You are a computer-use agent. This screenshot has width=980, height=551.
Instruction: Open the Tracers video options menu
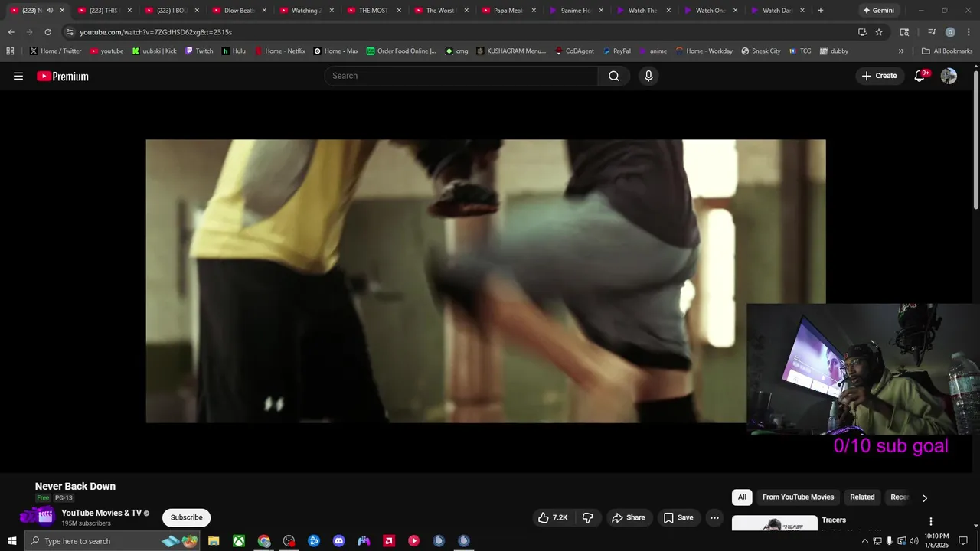[931, 521]
